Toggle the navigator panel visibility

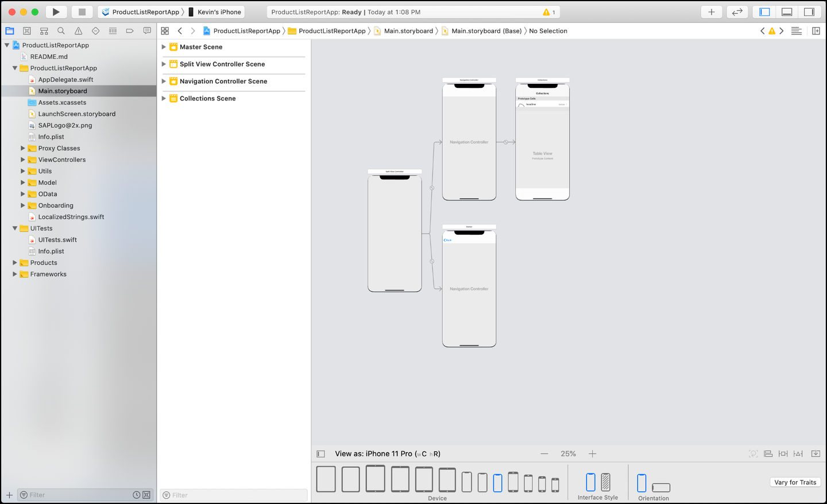tap(764, 11)
